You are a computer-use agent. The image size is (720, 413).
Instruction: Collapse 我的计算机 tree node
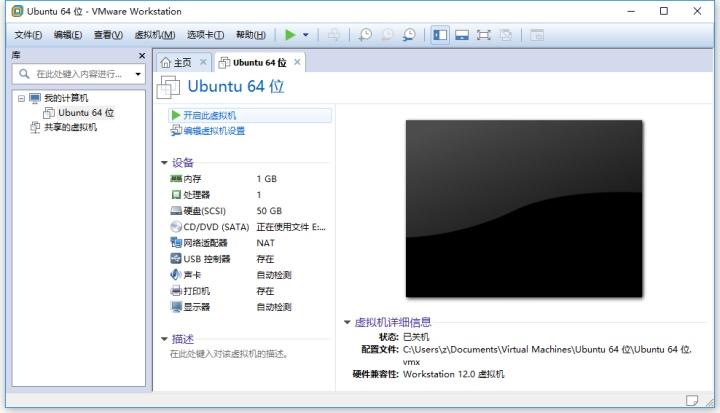[x=21, y=98]
